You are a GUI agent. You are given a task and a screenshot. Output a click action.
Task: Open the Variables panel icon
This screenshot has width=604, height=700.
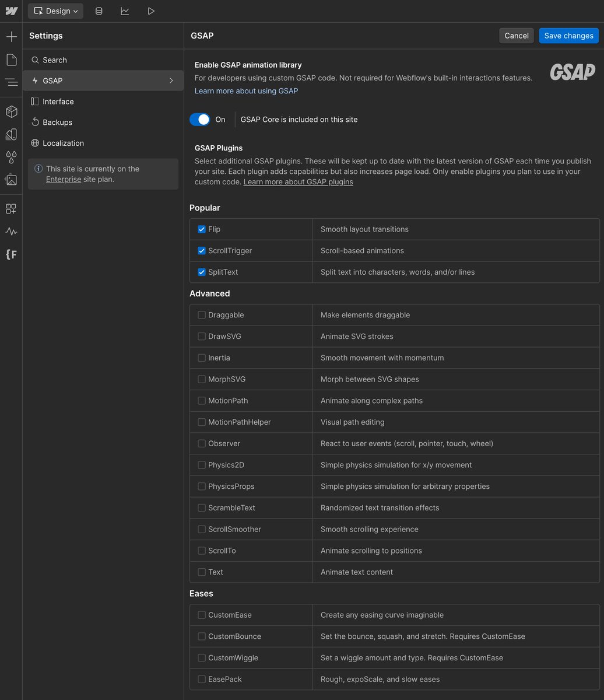[11, 134]
